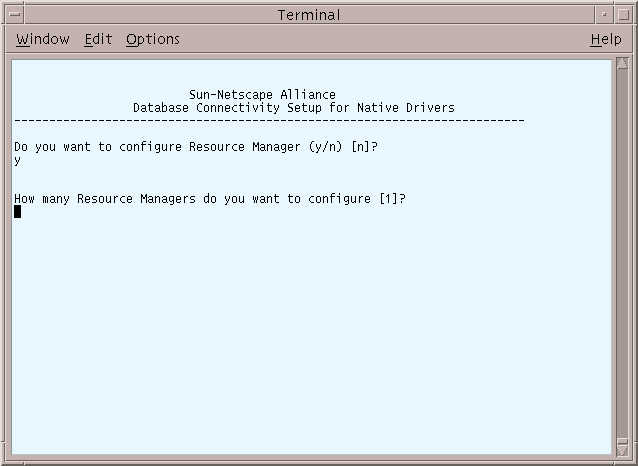Open the Edit menu

tap(98, 39)
